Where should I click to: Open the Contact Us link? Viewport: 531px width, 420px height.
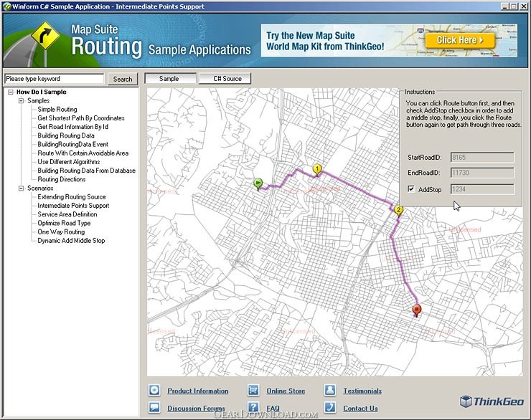pos(360,408)
